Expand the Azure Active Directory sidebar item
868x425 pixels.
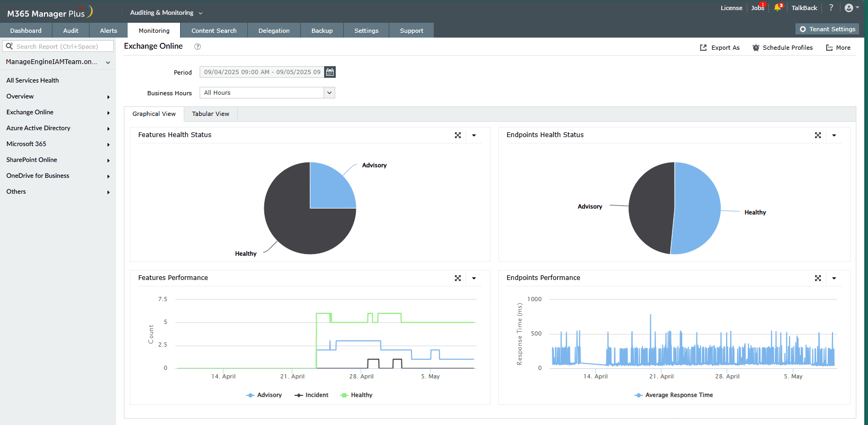pyautogui.click(x=38, y=128)
